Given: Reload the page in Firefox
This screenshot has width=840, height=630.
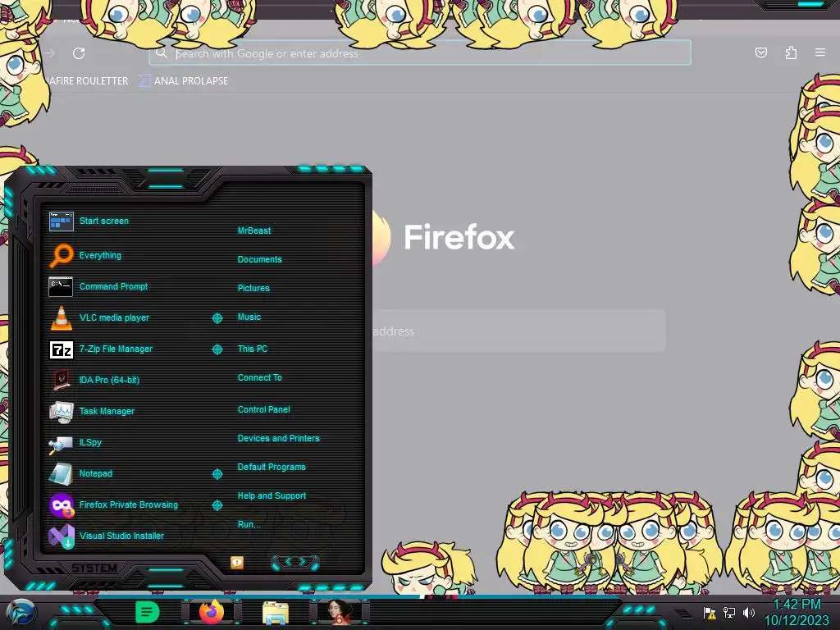Looking at the screenshot, I should point(79,53).
